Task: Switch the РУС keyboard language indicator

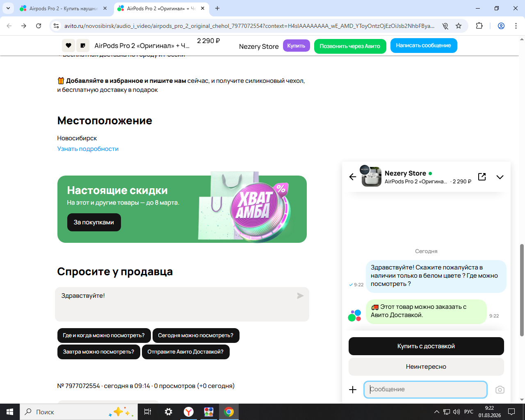Action: coord(469,412)
